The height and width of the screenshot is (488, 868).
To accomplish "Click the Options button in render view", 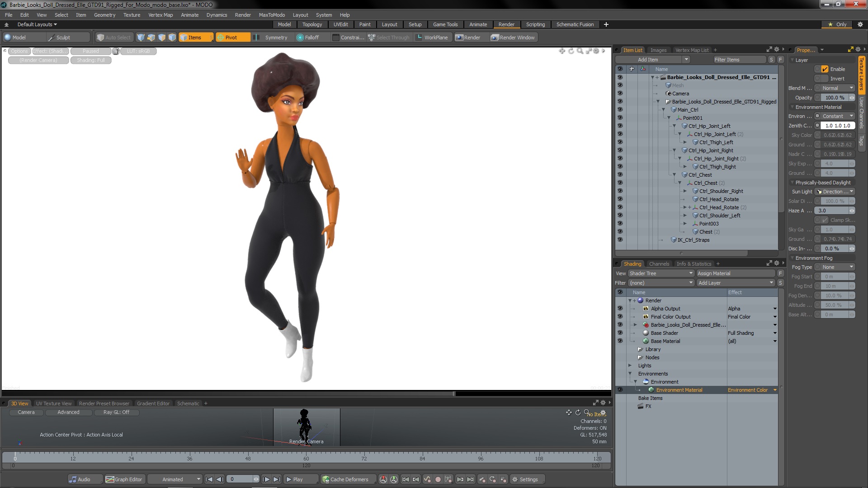I will click(x=19, y=51).
